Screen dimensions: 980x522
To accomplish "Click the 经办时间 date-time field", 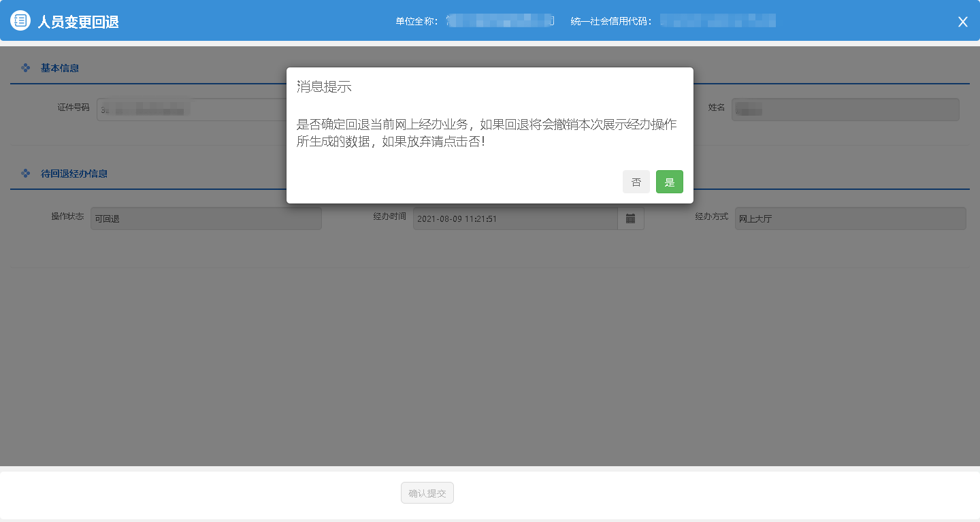I will point(514,218).
